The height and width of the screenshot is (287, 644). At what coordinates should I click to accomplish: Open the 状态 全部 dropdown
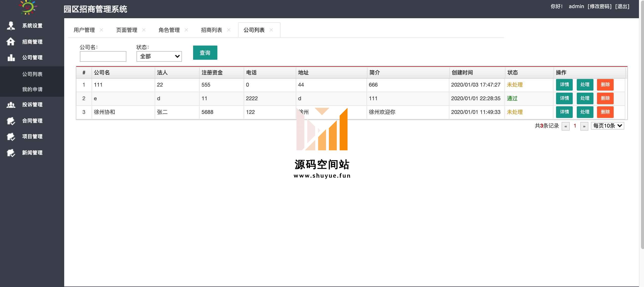[159, 56]
